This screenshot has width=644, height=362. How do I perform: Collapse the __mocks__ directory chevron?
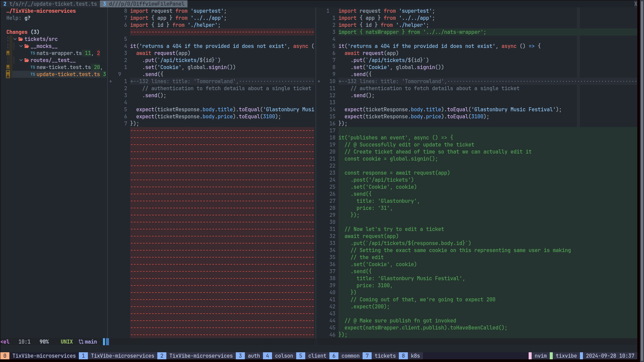pyautogui.click(x=21, y=46)
